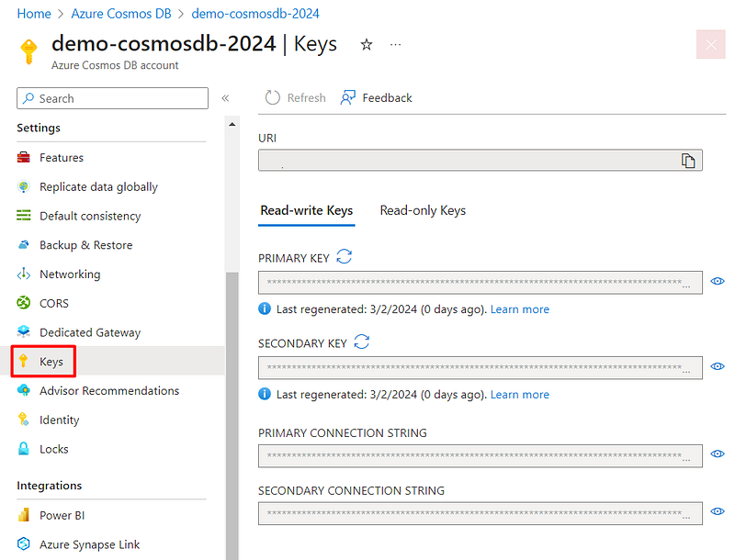Open demo-cosmosdb-2024 breadcrumb link
Viewport: 735px width, 560px height.
point(255,14)
